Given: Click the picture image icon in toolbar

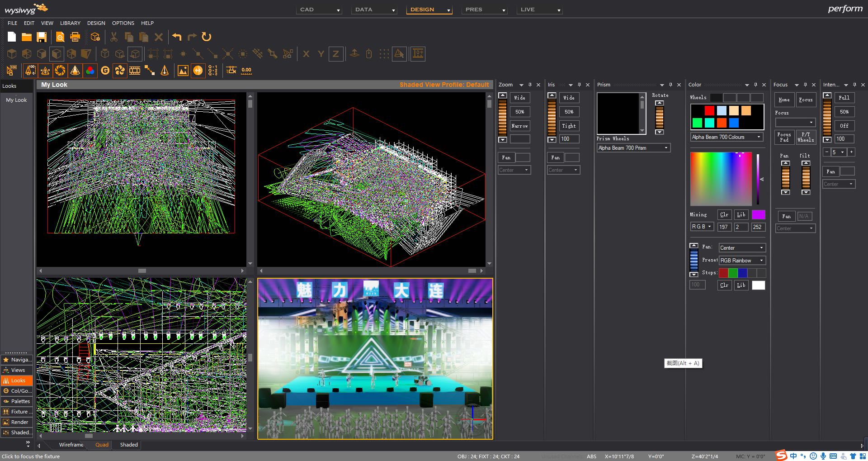Looking at the screenshot, I should pyautogui.click(x=183, y=71).
